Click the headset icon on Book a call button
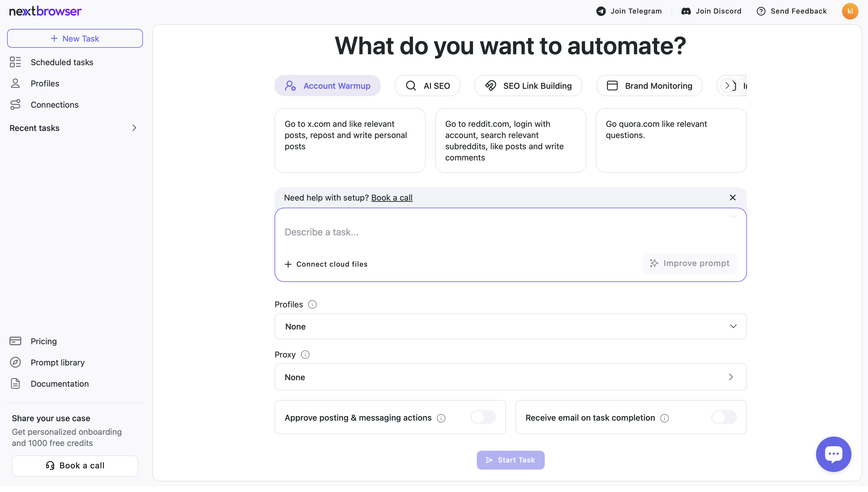 50,466
